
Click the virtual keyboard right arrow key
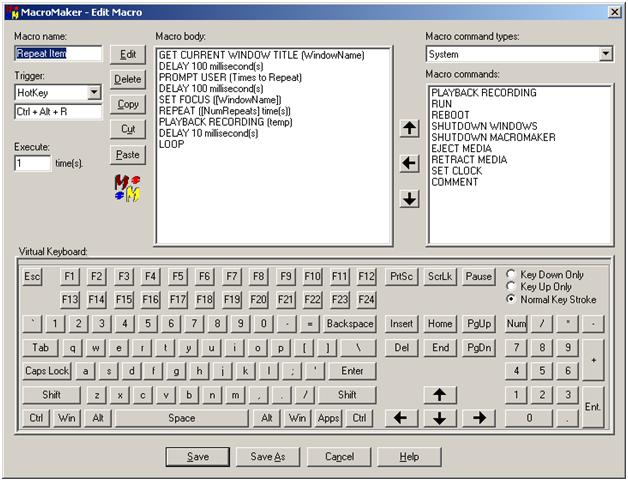pyautogui.click(x=479, y=418)
